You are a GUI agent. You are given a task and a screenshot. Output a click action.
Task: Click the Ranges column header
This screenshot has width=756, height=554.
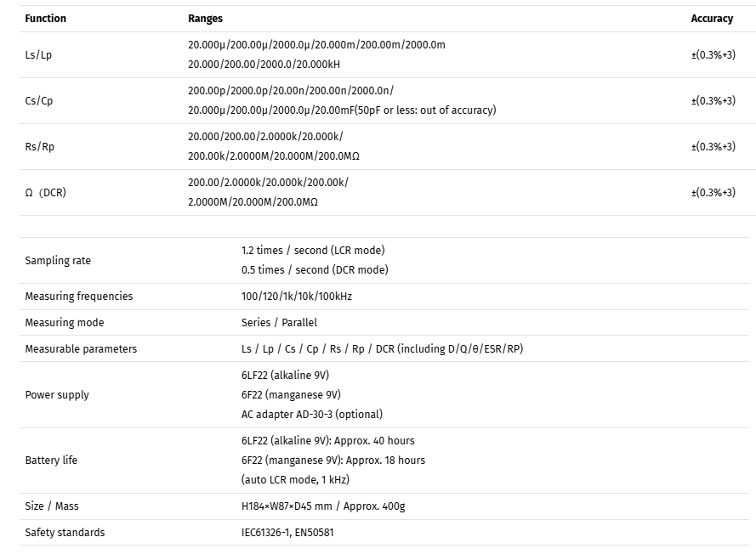[x=206, y=19]
